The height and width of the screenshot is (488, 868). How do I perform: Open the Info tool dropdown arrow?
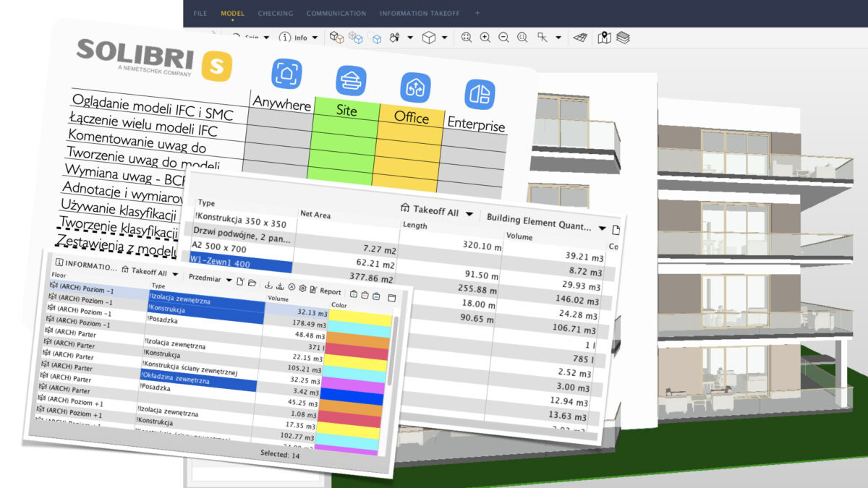[315, 38]
